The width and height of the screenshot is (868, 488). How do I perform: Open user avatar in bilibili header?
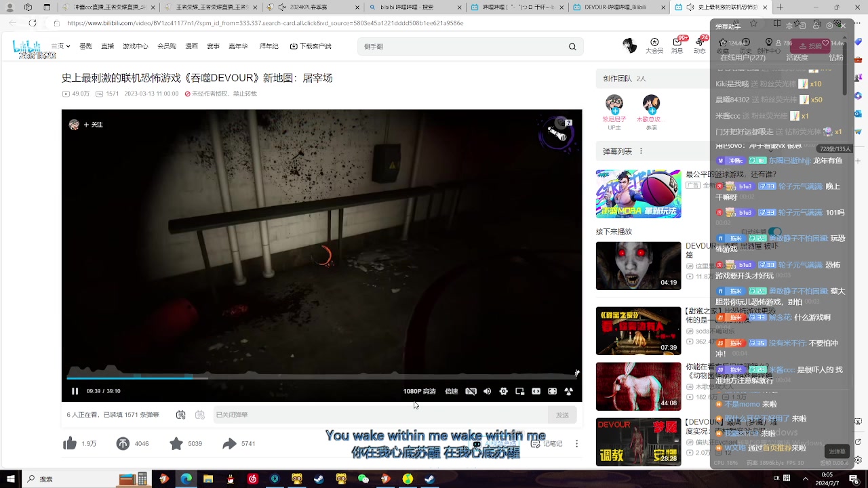point(630,45)
